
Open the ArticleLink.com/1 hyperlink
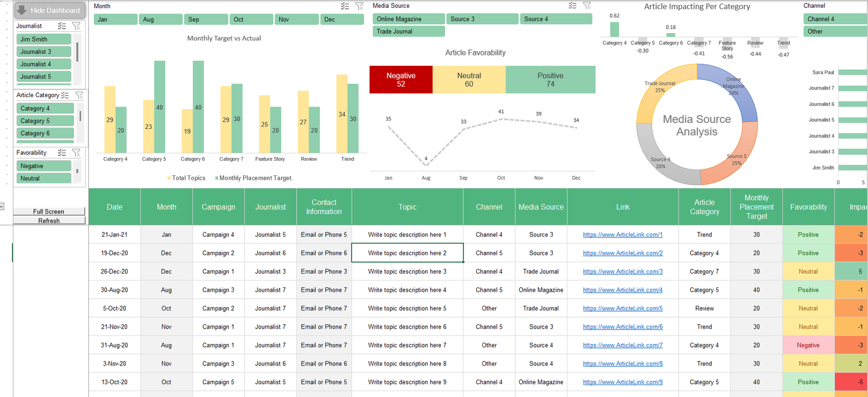623,235
